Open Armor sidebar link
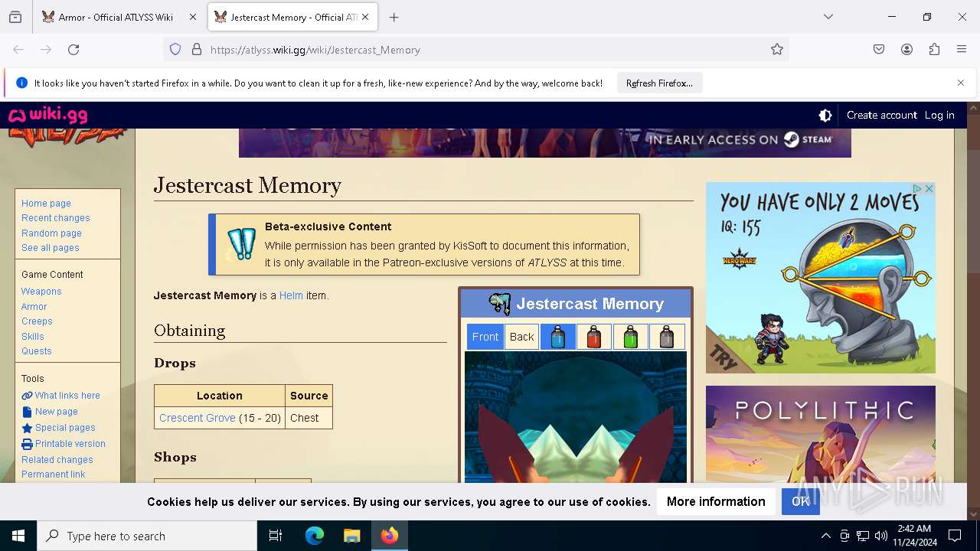 [x=34, y=307]
